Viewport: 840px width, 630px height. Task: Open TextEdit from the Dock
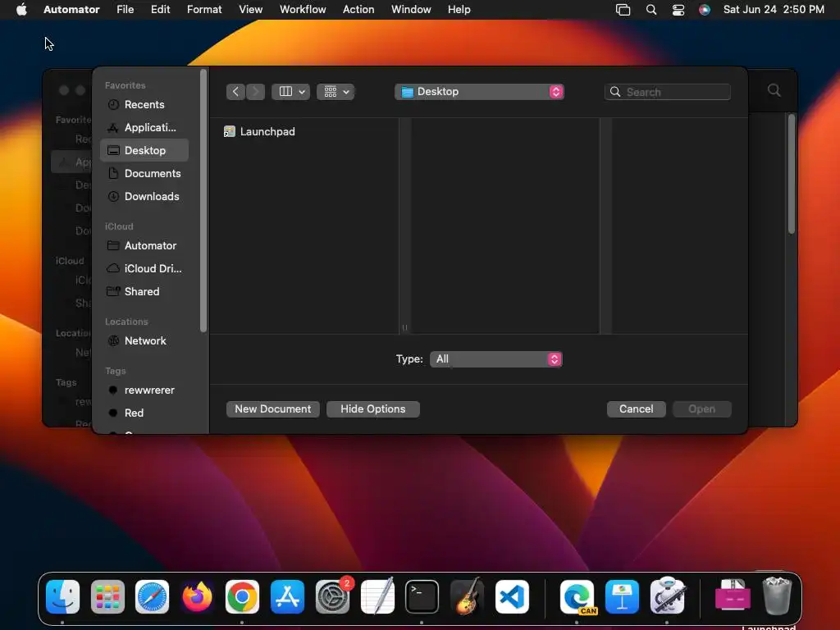point(377,596)
